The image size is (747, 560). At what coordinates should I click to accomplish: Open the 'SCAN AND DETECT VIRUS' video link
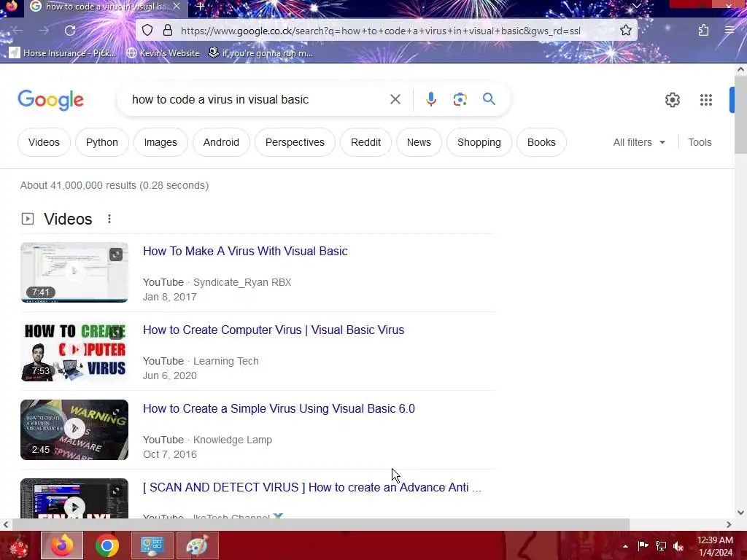click(x=312, y=487)
